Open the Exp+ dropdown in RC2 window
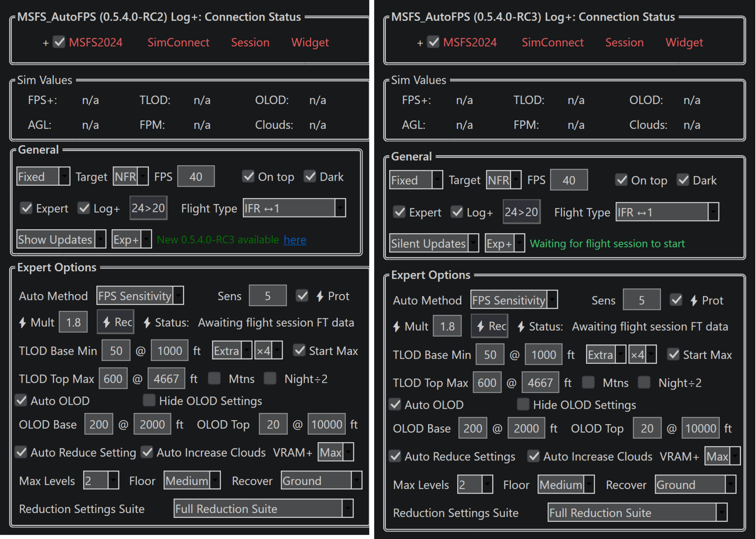756x539 pixels. (x=131, y=239)
